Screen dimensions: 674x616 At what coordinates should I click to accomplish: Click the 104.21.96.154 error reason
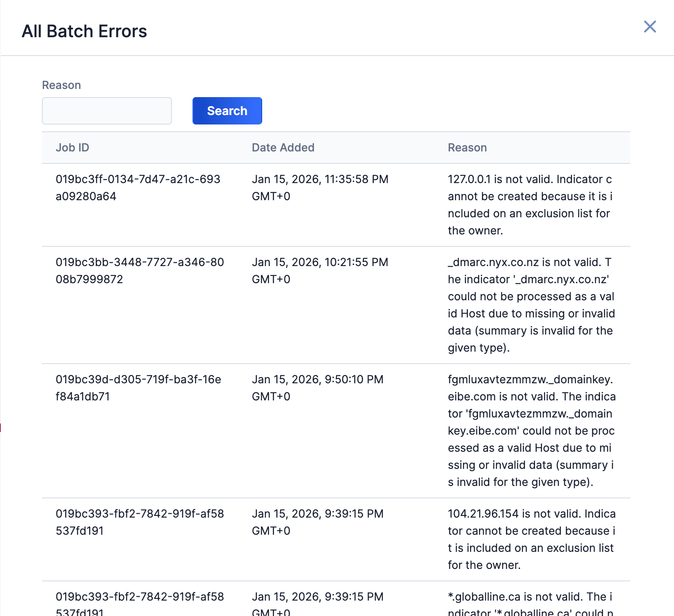[x=532, y=539]
